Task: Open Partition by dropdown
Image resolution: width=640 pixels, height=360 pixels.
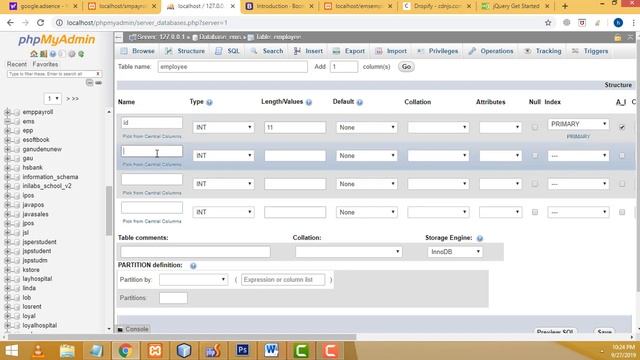Action: click(x=193, y=280)
